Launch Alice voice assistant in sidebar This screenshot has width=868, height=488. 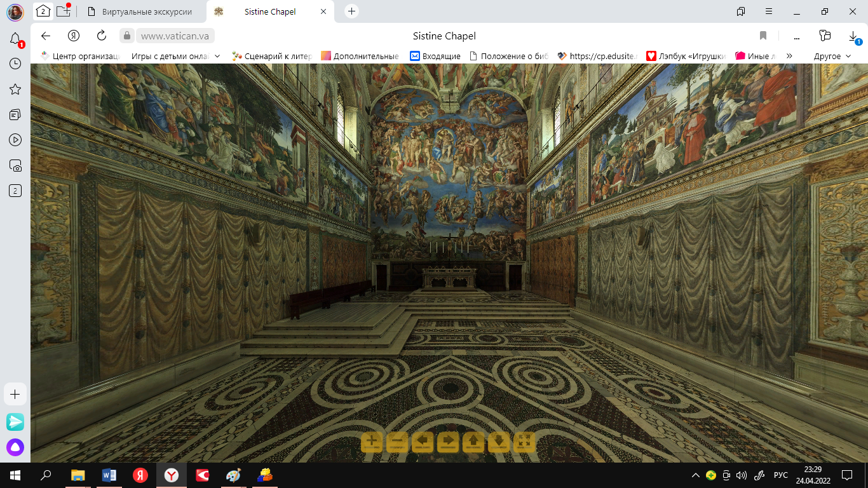pyautogui.click(x=15, y=447)
